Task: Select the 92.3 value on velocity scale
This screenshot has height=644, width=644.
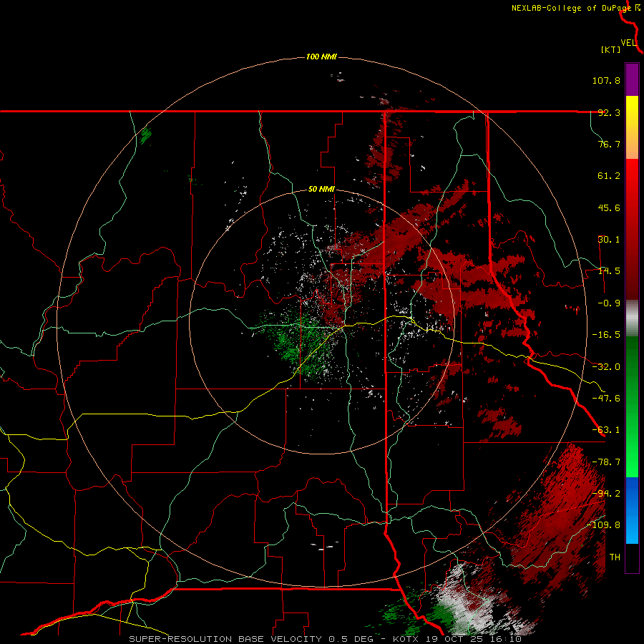Action: [x=609, y=112]
